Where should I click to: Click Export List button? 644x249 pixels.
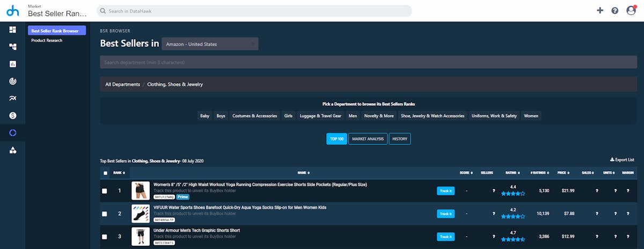pos(622,159)
